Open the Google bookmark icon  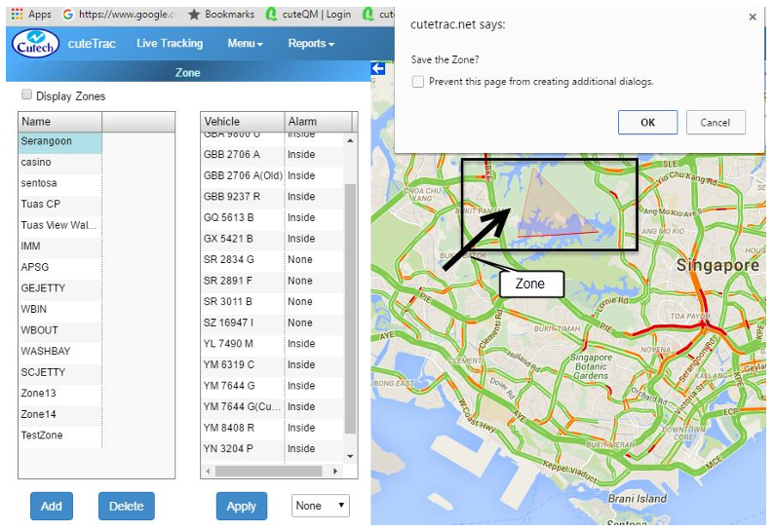pyautogui.click(x=67, y=15)
